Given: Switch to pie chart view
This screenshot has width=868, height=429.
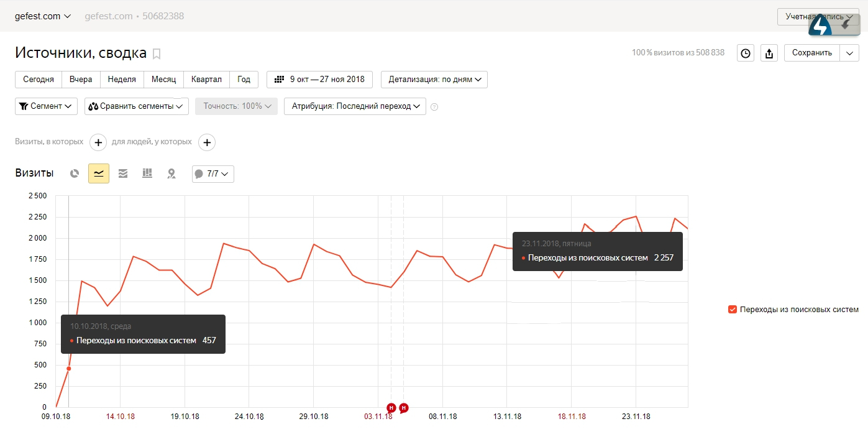Looking at the screenshot, I should 75,173.
